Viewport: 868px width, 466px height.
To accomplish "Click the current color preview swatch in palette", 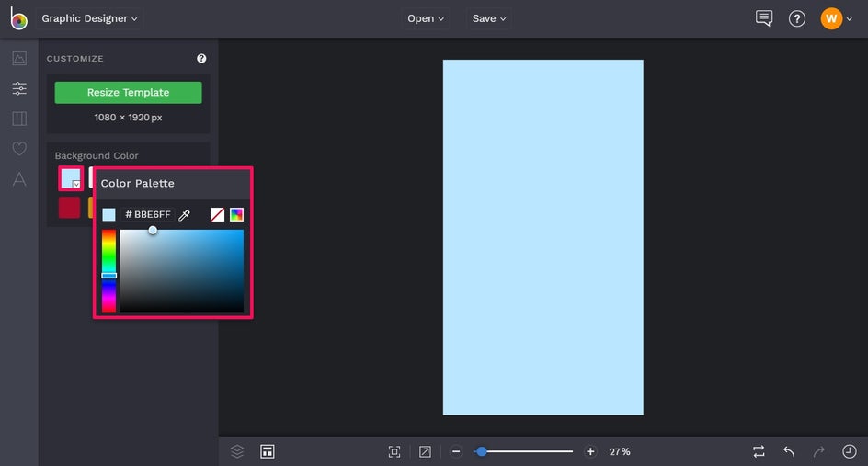I will pyautogui.click(x=109, y=215).
